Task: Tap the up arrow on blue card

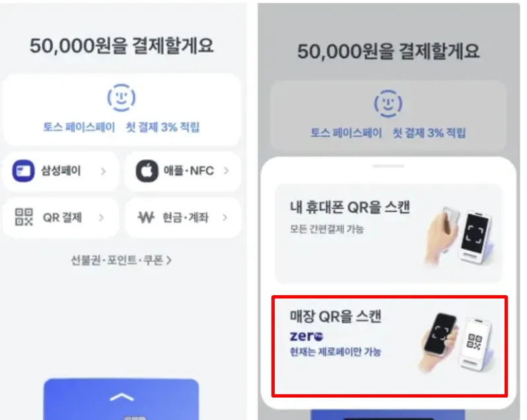Action: click(122, 398)
